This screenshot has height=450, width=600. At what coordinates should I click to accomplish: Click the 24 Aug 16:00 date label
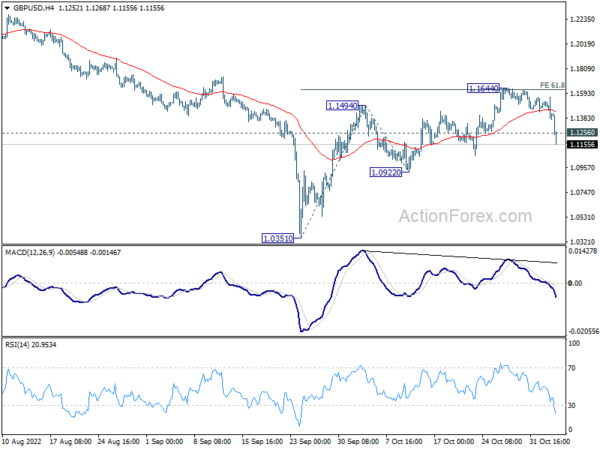tap(119, 442)
